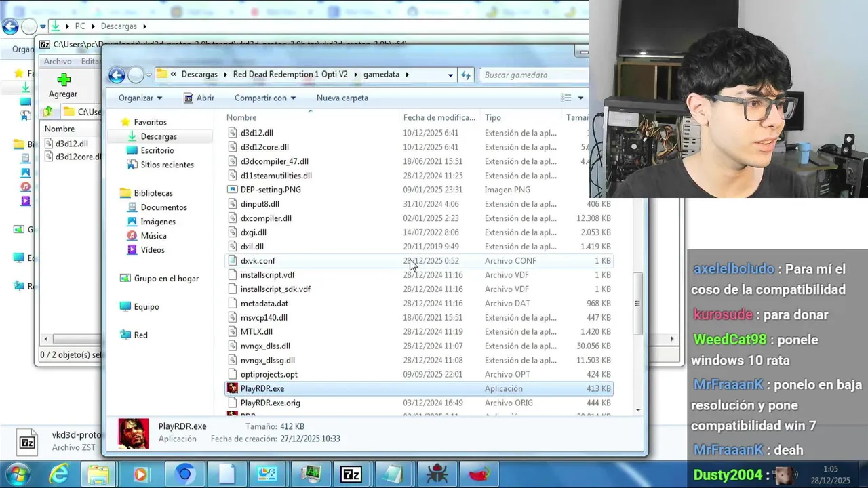This screenshot has width=868, height=488.
Task: Select d3dcompiler_47.dll file
Action: 274,161
